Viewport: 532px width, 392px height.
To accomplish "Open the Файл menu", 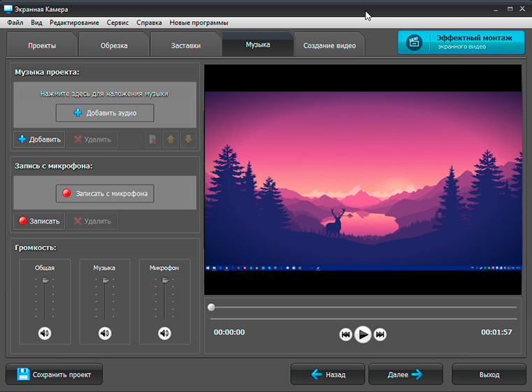I will click(x=15, y=23).
